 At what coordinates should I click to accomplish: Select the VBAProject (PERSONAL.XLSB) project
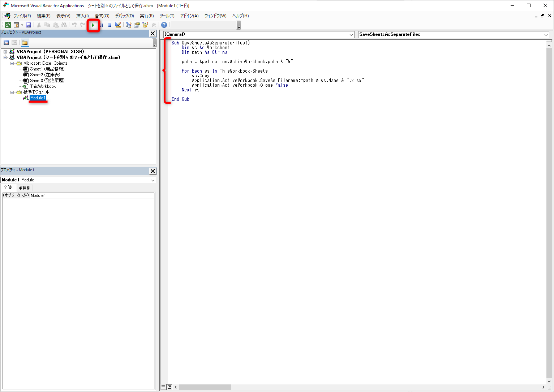coord(50,52)
